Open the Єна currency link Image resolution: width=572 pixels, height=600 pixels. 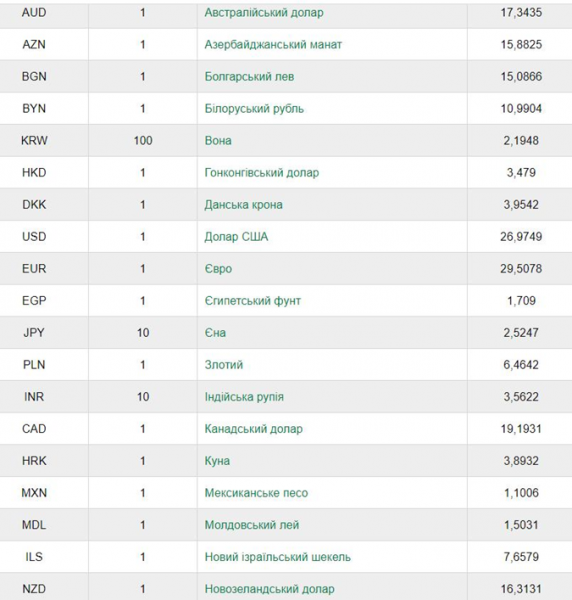(x=215, y=333)
